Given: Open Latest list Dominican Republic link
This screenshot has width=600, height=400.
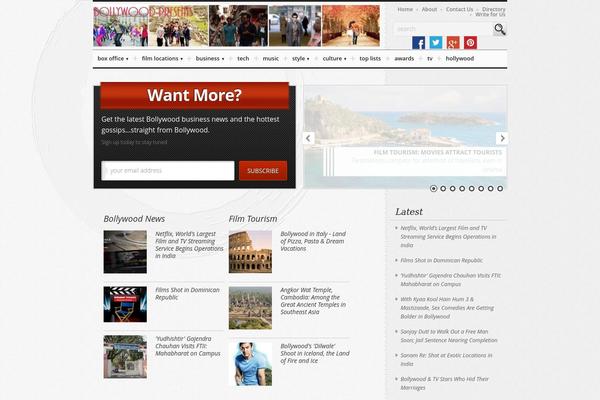Looking at the screenshot, I should 441,260.
